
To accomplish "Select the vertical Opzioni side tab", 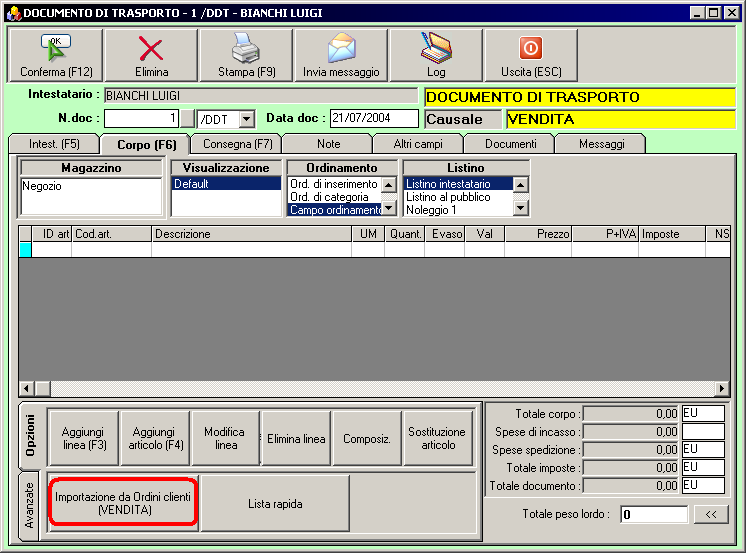I will 29,435.
